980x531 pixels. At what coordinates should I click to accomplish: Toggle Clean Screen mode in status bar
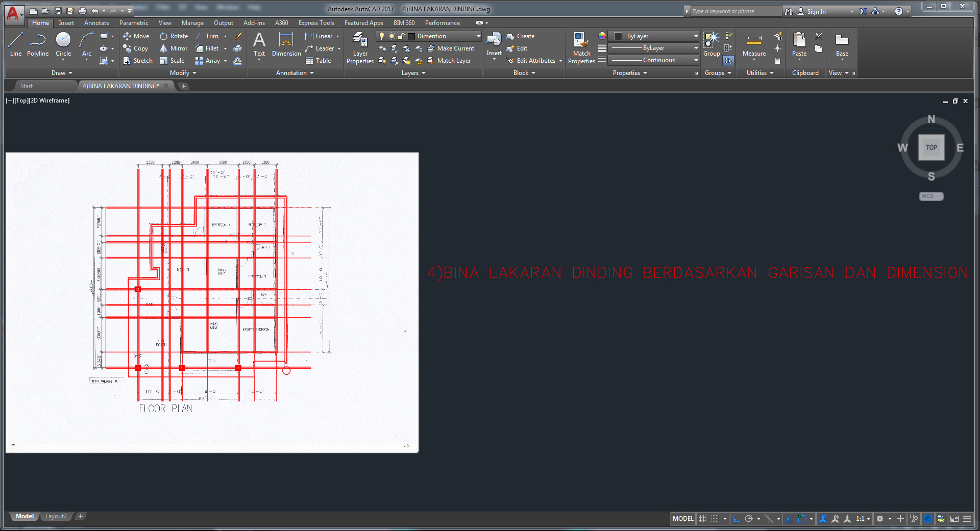click(x=954, y=519)
